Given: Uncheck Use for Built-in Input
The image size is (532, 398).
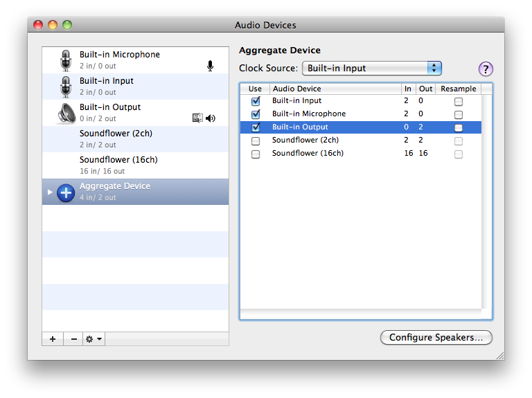Looking at the screenshot, I should [256, 101].
